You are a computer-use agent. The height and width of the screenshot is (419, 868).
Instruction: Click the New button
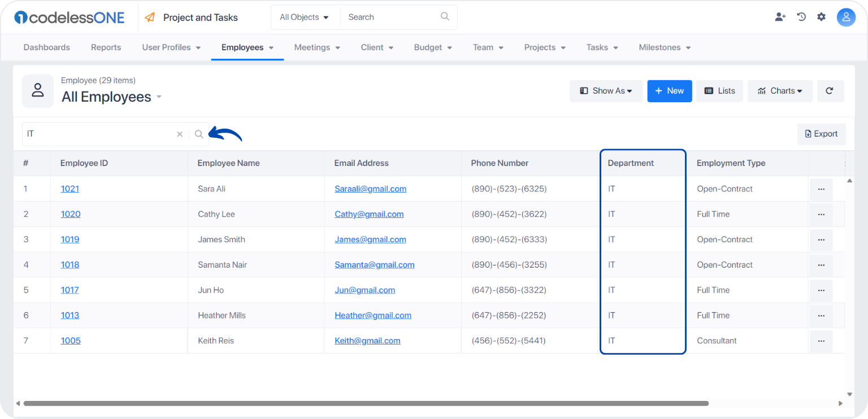(670, 91)
